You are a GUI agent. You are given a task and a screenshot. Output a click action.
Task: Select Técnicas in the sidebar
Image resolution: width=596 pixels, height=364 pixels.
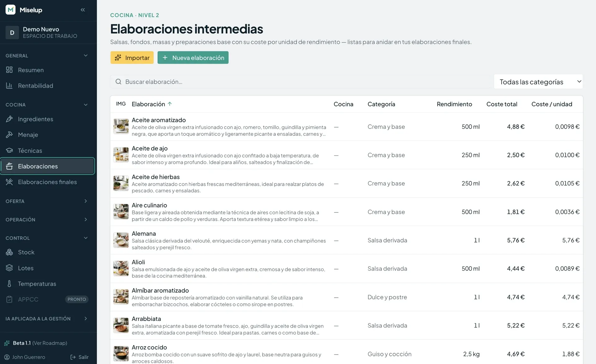[x=47, y=151]
